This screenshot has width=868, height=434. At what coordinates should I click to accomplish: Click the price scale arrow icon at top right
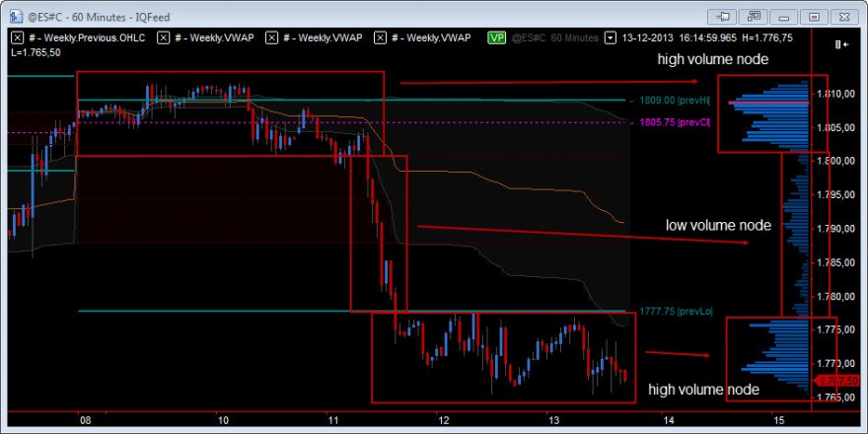tap(842, 44)
